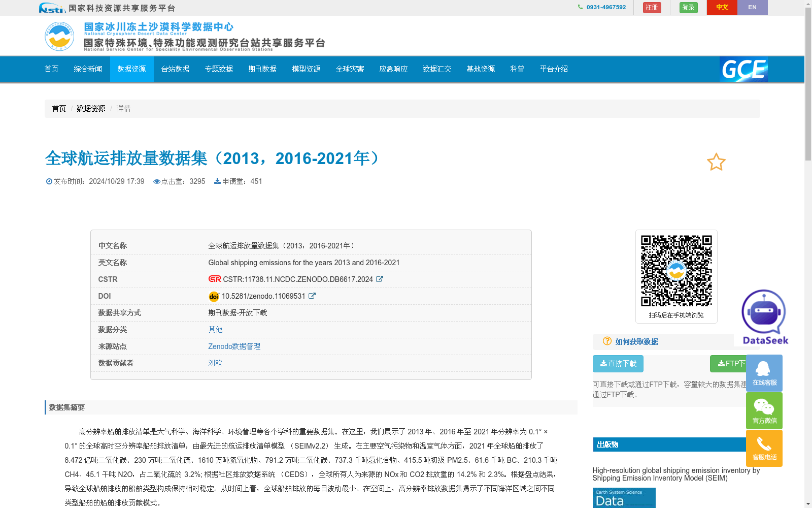Click the phone number 0931-4967592
Screen dimensions: 812x508
(x=606, y=7)
